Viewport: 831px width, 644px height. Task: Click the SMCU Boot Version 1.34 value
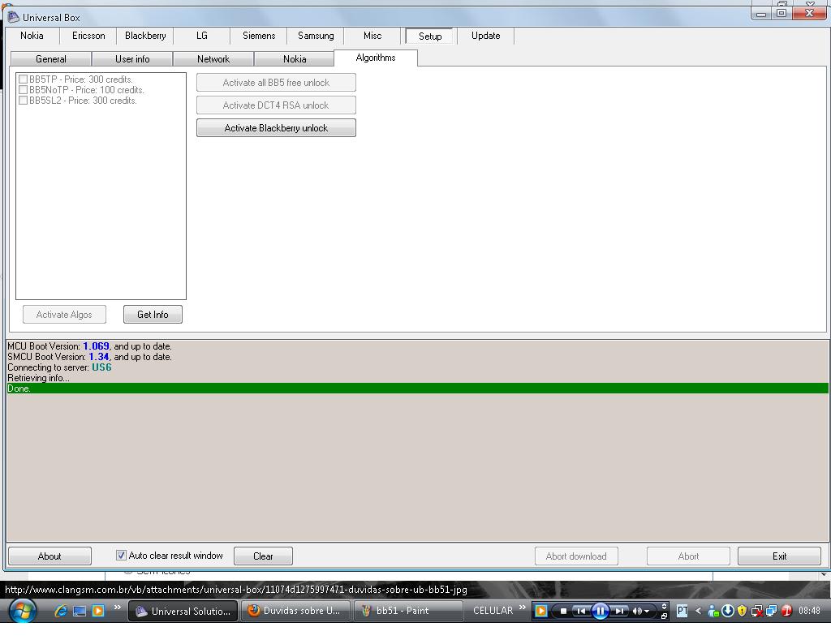(x=98, y=357)
